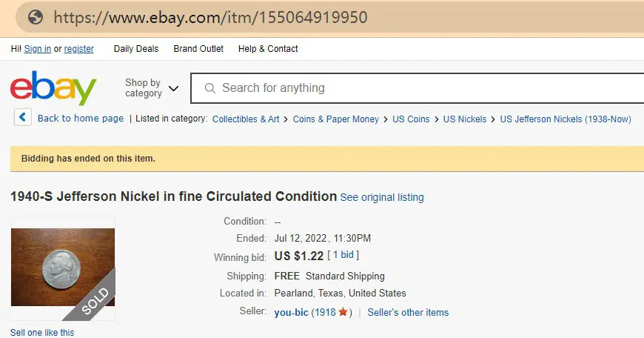Image resolution: width=644 pixels, height=338 pixels.
Task: Open Help & Contact page
Action: [x=268, y=49]
